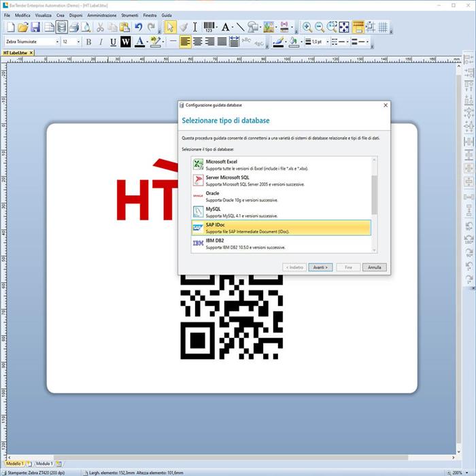Open the Print preview icon

86,27
